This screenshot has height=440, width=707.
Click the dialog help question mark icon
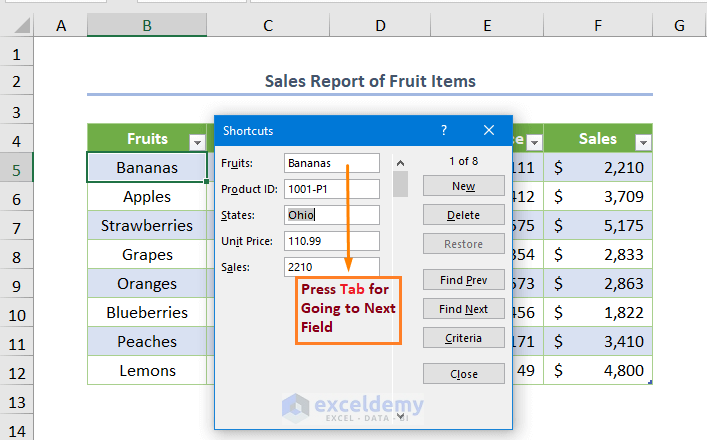[x=444, y=130]
